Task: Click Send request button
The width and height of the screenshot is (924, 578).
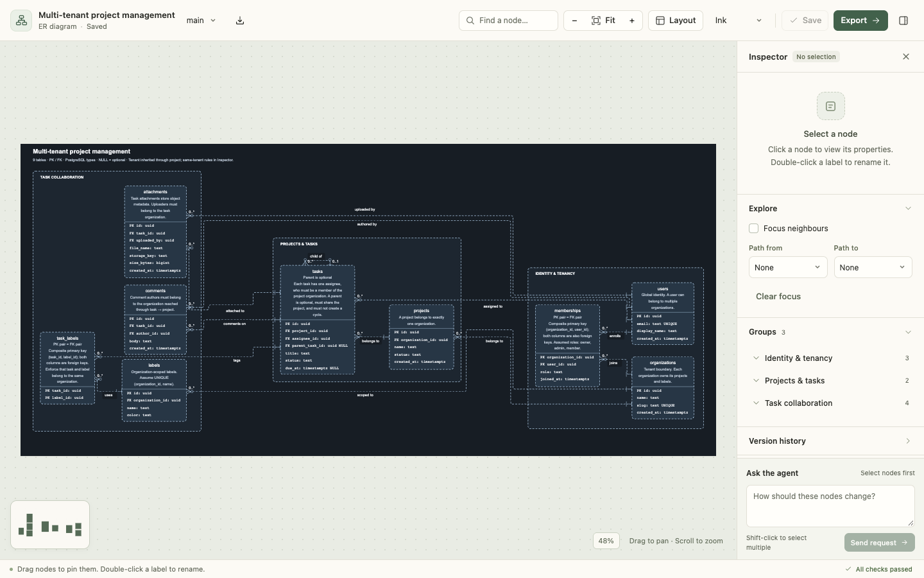Action: (x=879, y=543)
